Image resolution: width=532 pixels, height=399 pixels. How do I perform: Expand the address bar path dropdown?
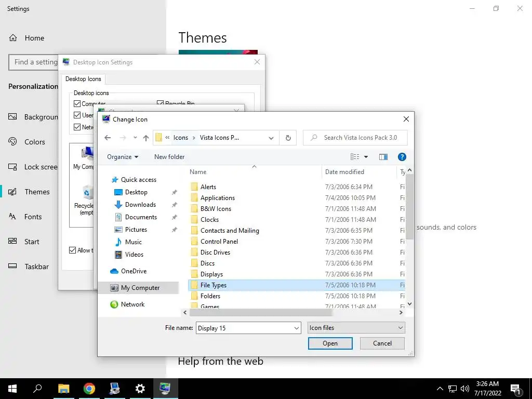tap(271, 138)
